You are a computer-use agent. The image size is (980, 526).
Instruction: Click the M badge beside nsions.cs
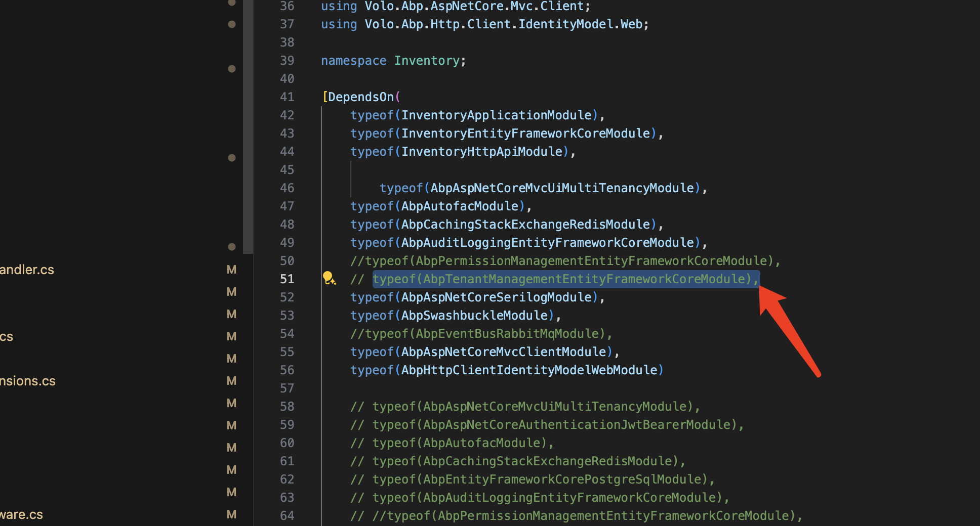click(231, 381)
